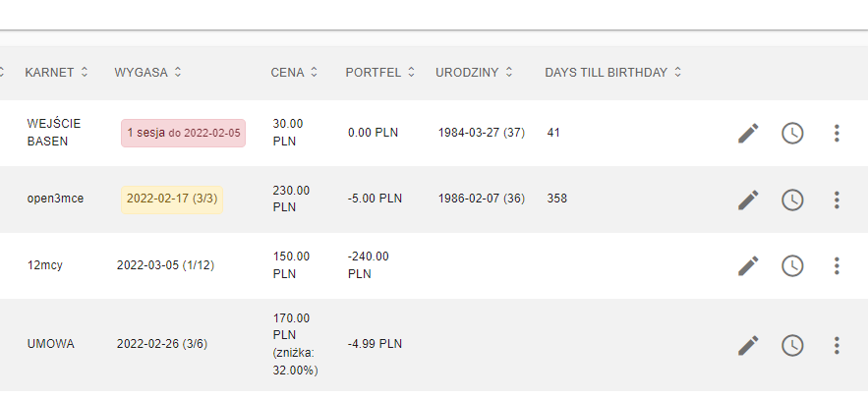Edit the UMOWA row with pencil icon
Image resolution: width=868 pixels, height=400 pixels.
pyautogui.click(x=748, y=345)
